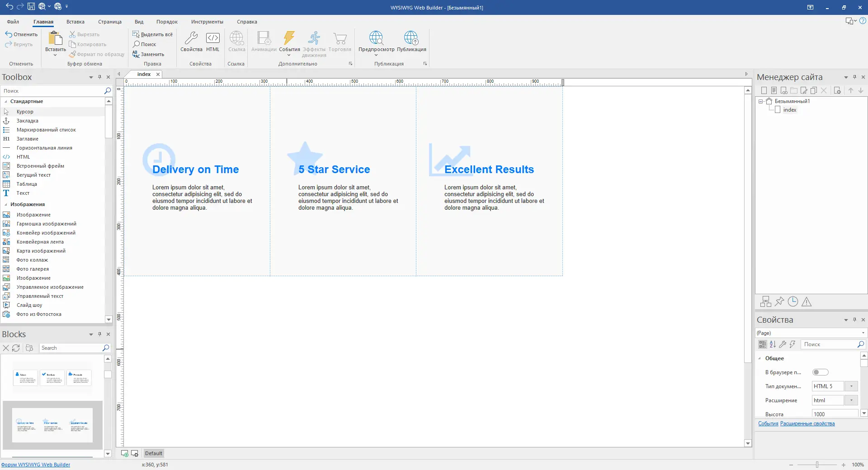The height and width of the screenshot is (470, 868).
Task: Open Анимации from the ribbon
Action: [264, 42]
